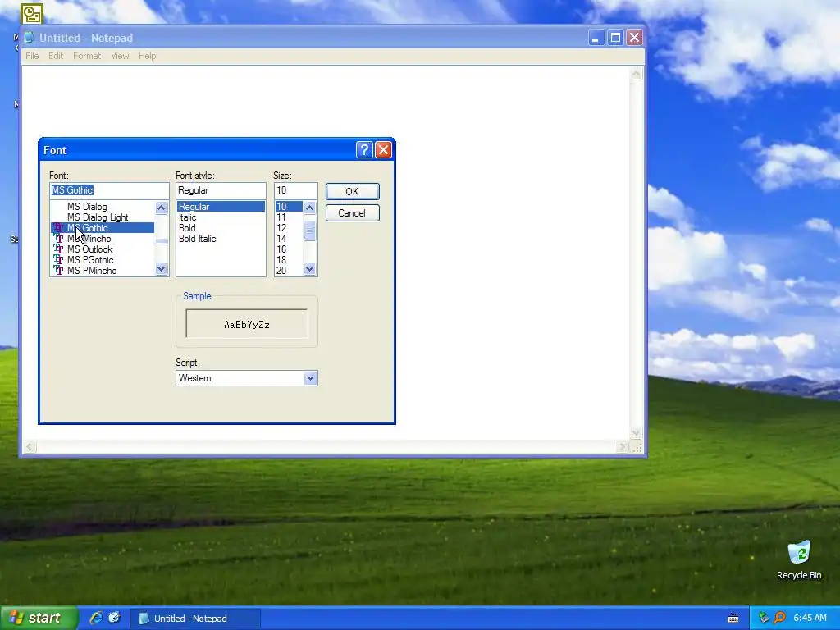Minimize the Notepad window
Screen dimensions: 840x630
596,38
